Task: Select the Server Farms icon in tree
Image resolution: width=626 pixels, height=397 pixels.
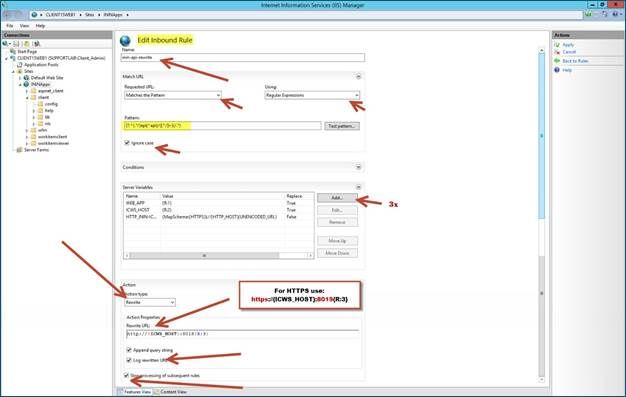Action: coord(19,150)
